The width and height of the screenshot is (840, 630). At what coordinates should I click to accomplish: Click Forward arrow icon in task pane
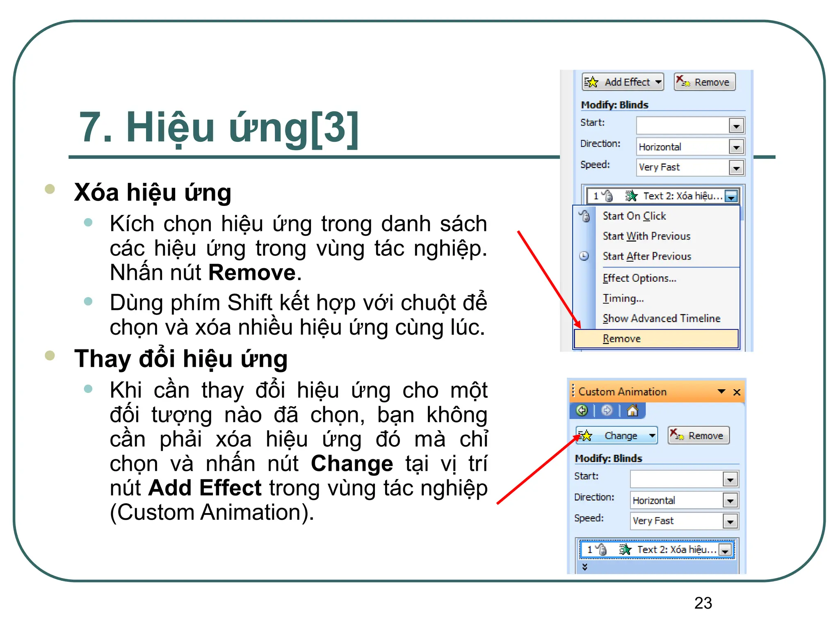[x=607, y=410]
